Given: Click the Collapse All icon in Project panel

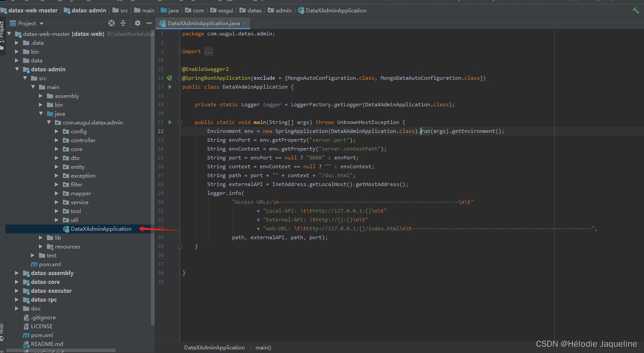Looking at the screenshot, I should [x=123, y=23].
